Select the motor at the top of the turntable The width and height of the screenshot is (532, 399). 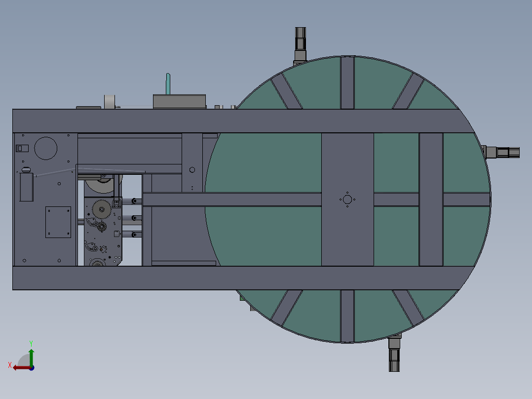coord(300,45)
